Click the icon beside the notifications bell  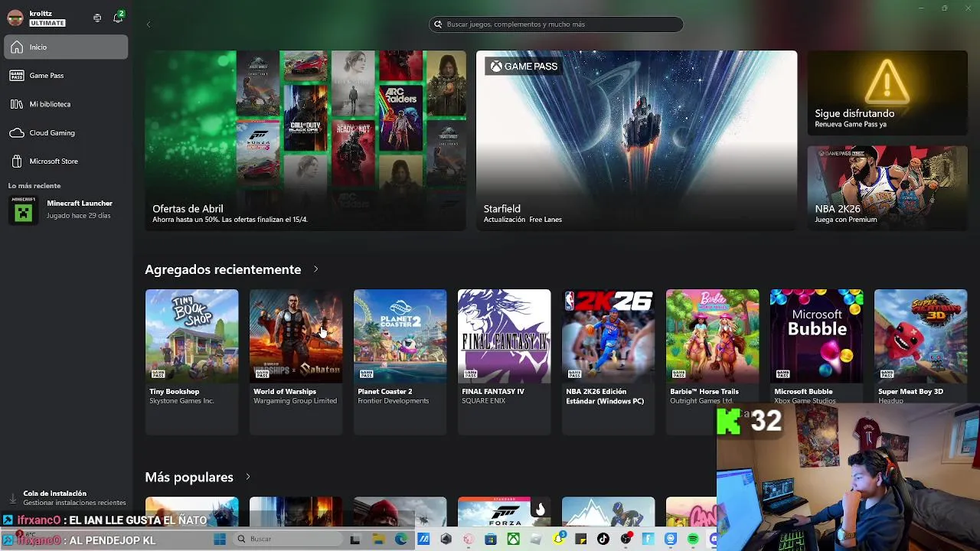click(x=97, y=18)
